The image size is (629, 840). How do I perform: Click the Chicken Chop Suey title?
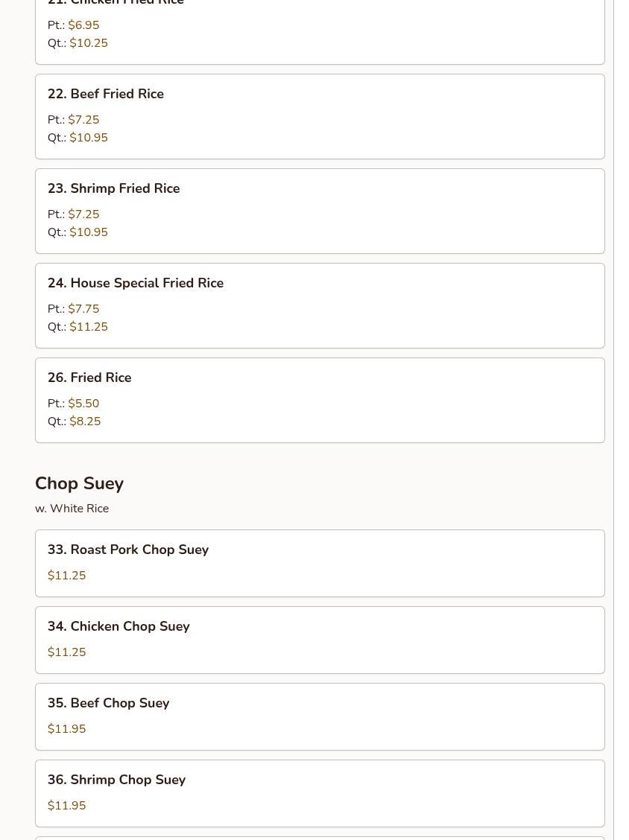click(118, 626)
